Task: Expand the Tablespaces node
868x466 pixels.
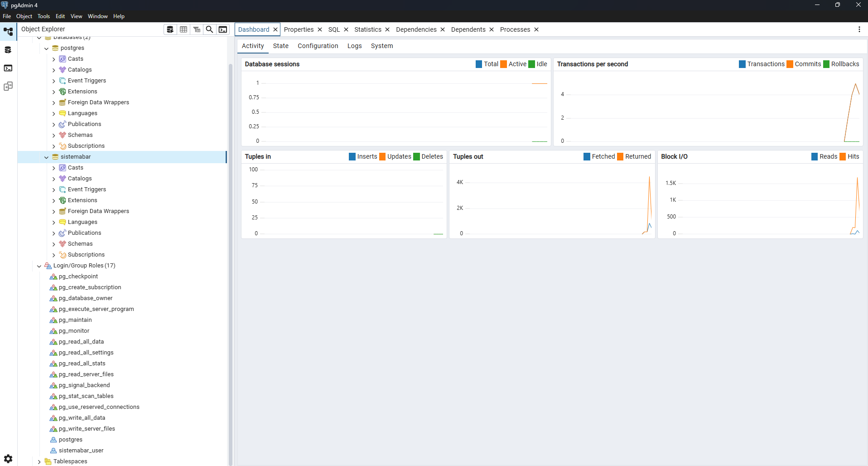Action: point(39,461)
